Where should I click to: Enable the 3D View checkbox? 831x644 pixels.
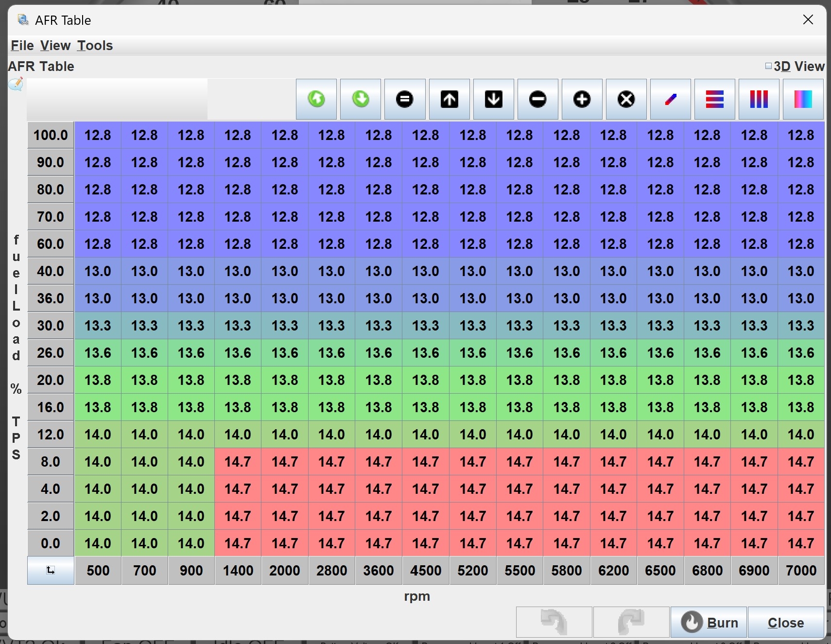[x=768, y=66]
